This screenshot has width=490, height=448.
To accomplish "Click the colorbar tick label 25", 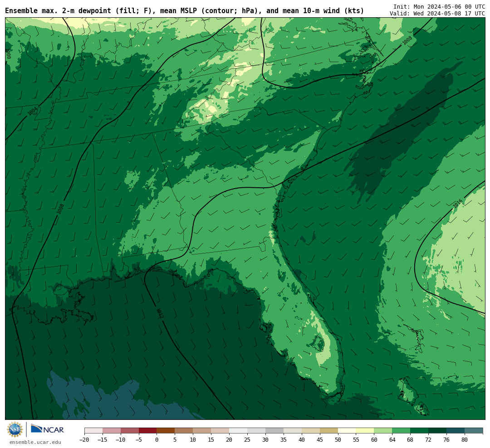I will point(247,440).
